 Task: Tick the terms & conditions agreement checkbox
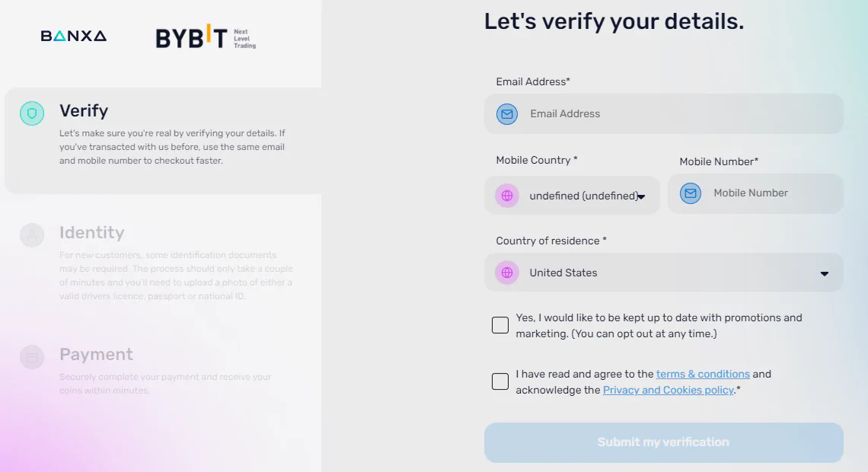[x=500, y=381]
